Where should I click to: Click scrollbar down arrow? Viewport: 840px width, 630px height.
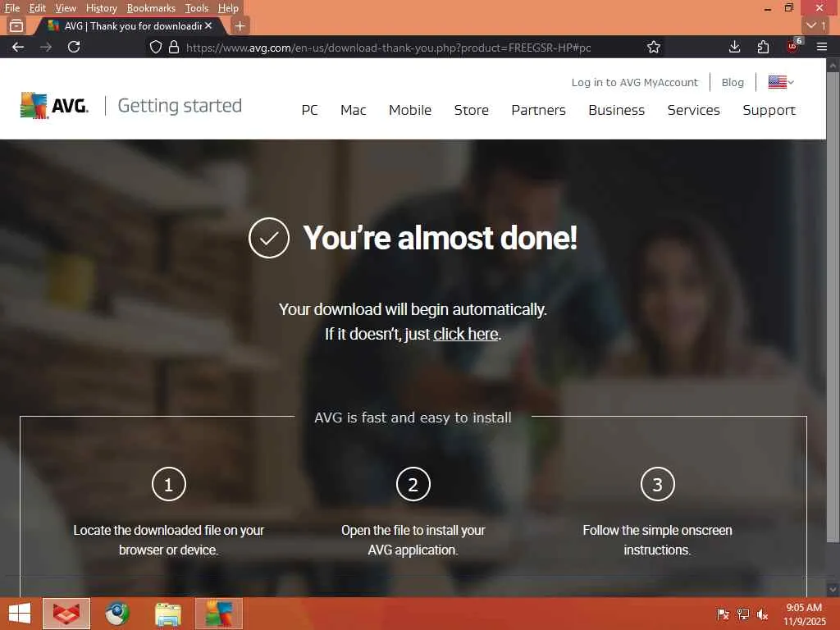[833, 589]
